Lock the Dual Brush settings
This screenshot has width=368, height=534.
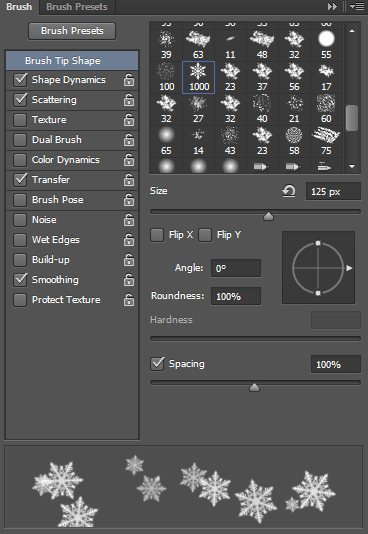point(129,140)
